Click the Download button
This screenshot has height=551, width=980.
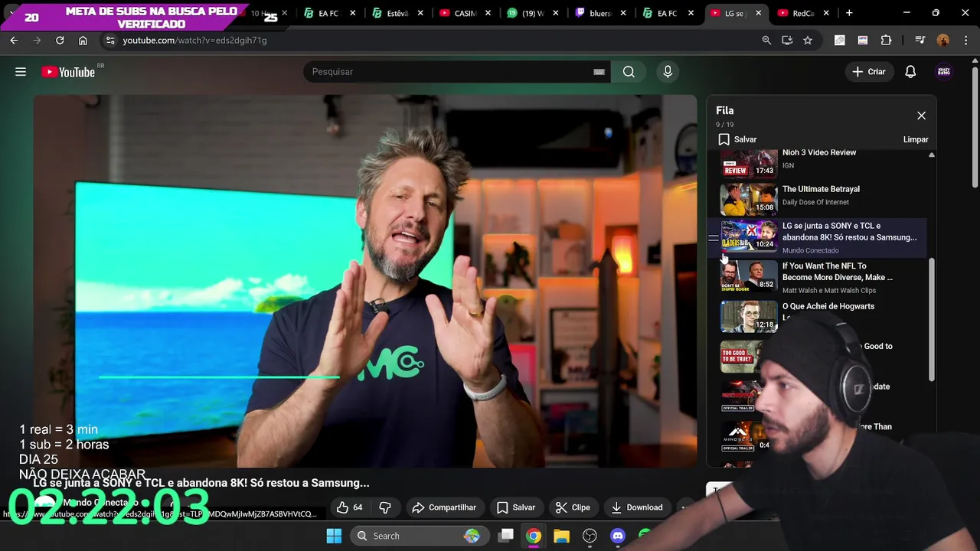[x=637, y=507]
